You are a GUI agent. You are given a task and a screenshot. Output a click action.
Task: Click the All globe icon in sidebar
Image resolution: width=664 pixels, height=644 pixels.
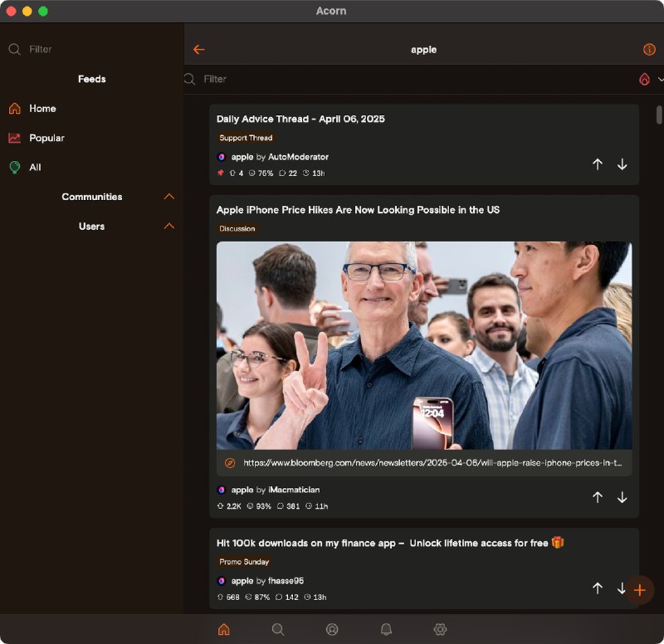pos(14,168)
